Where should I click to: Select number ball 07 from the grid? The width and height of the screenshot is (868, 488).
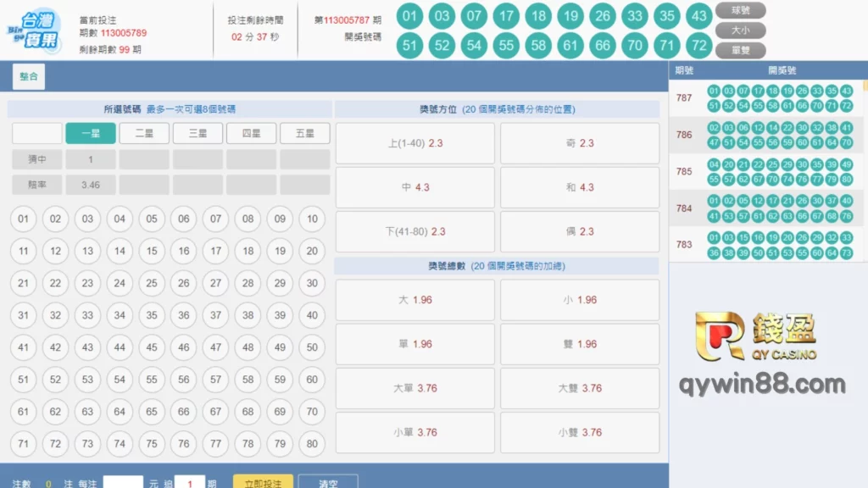tap(215, 219)
